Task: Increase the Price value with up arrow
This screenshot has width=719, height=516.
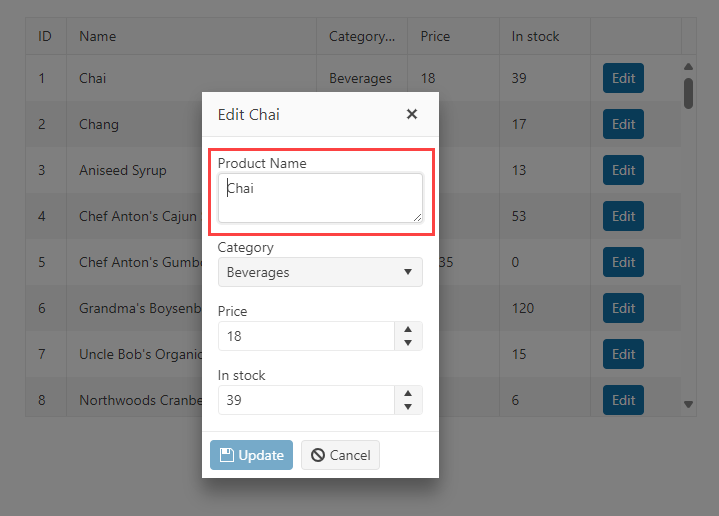Action: (407, 329)
